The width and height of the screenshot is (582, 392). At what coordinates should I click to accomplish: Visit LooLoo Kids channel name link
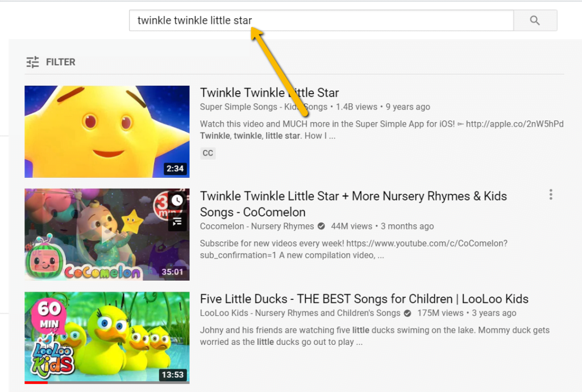tap(300, 313)
